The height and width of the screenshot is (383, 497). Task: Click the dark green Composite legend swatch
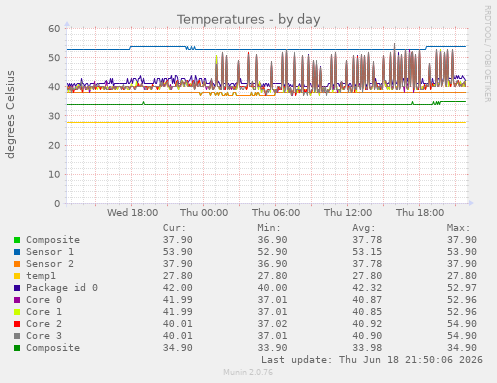tap(17, 348)
